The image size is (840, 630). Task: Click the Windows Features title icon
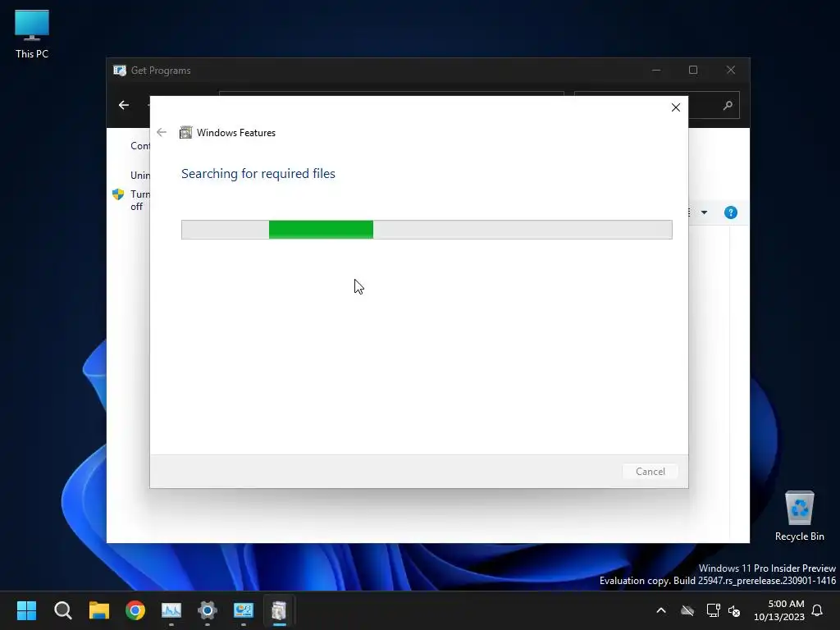click(x=185, y=132)
